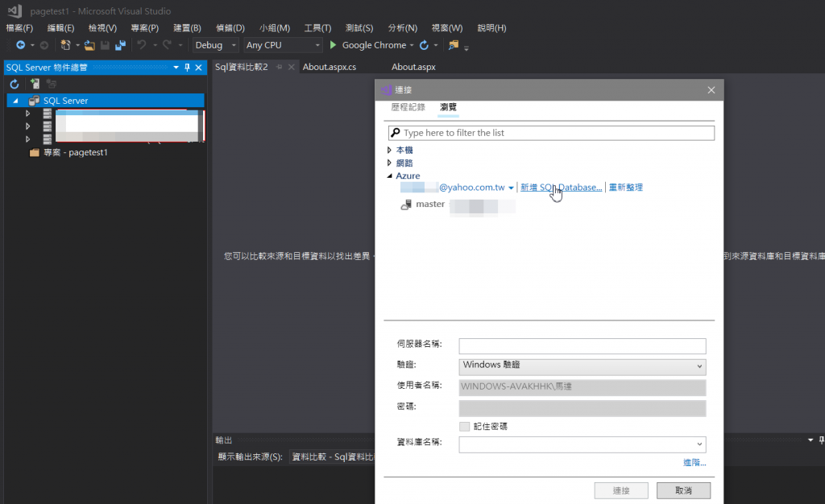This screenshot has width=825, height=504.
Task: Click the 使用者名稱 field showing WINDOWS-AVAKHHK
Action: 582,386
